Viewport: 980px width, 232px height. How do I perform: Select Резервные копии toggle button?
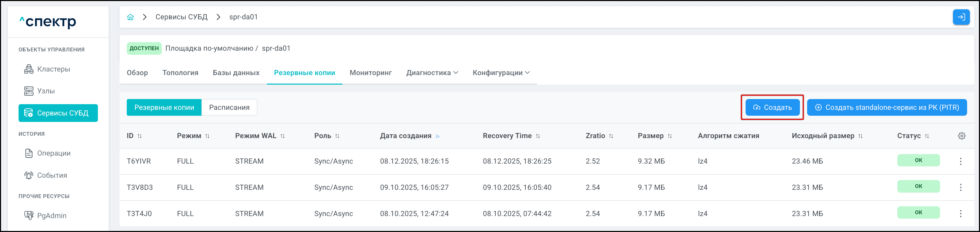164,108
